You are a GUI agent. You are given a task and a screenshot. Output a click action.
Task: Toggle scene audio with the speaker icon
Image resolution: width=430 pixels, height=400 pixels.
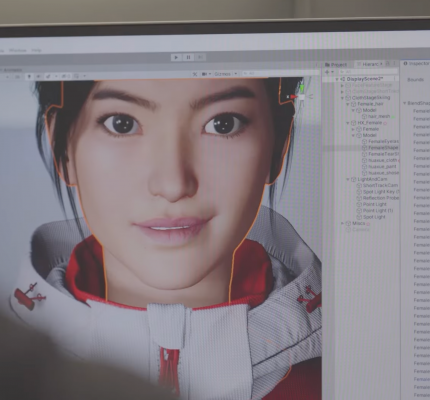click(x=38, y=77)
